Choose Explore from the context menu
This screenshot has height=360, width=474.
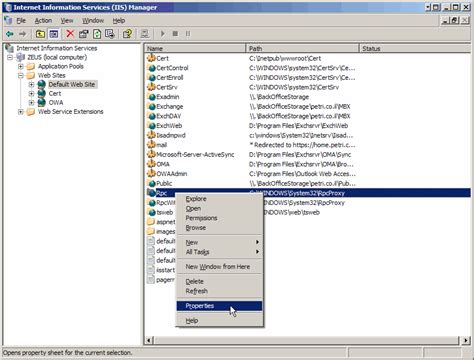point(219,199)
